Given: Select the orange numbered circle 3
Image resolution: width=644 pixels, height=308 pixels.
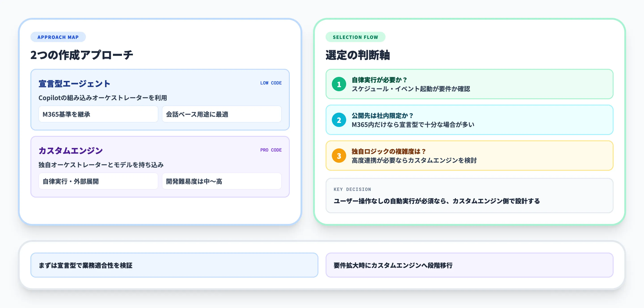Looking at the screenshot, I should [339, 156].
